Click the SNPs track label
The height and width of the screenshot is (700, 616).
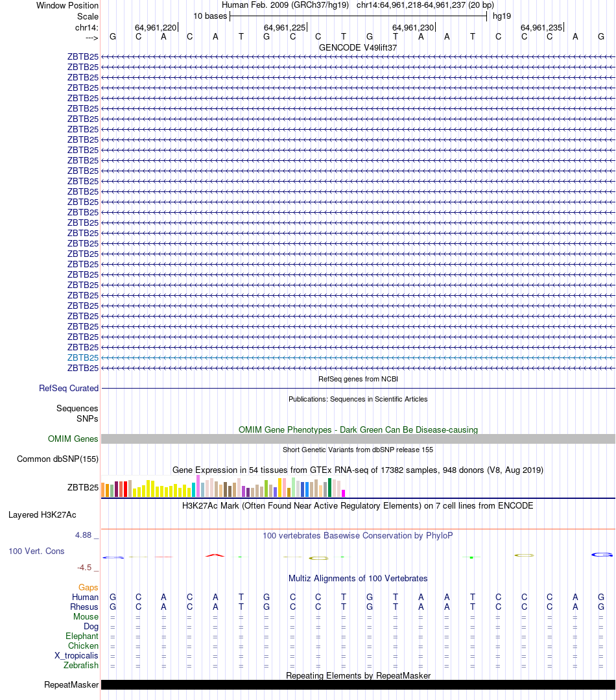[x=88, y=418]
